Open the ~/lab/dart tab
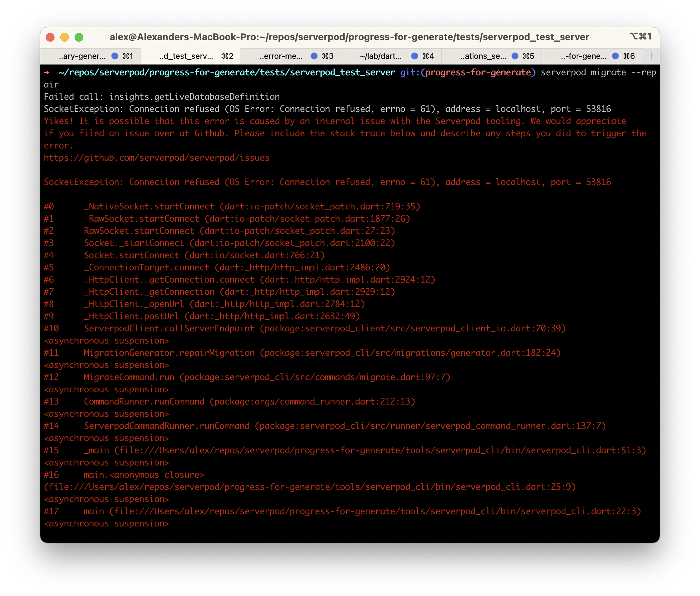This screenshot has width=700, height=596. [x=380, y=56]
